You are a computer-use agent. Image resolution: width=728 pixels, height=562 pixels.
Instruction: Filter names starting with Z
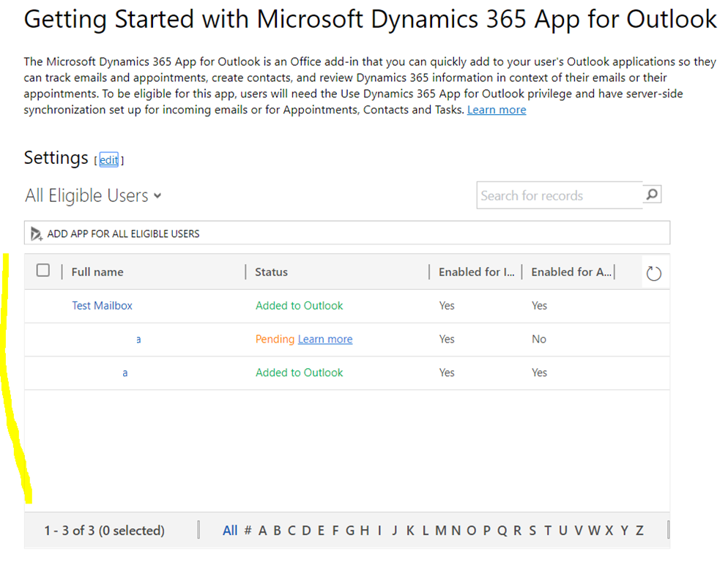640,531
